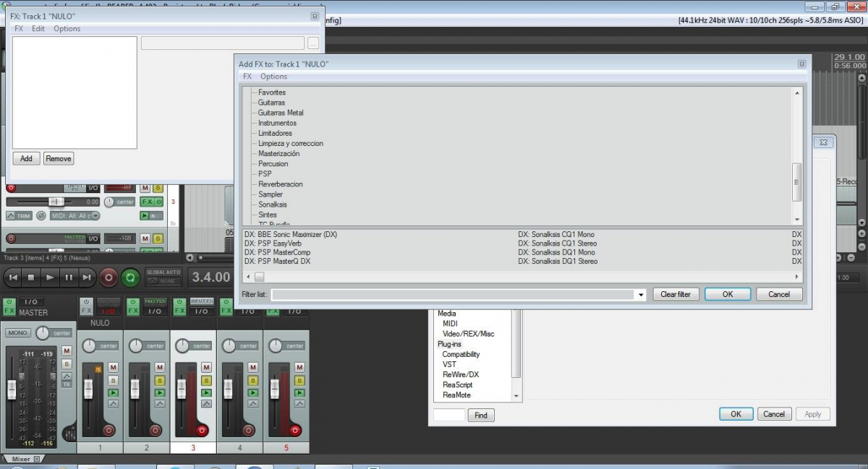Viewport: 868px width, 469px height.
Task: Click Remove in the FX chain window
Action: (x=59, y=158)
